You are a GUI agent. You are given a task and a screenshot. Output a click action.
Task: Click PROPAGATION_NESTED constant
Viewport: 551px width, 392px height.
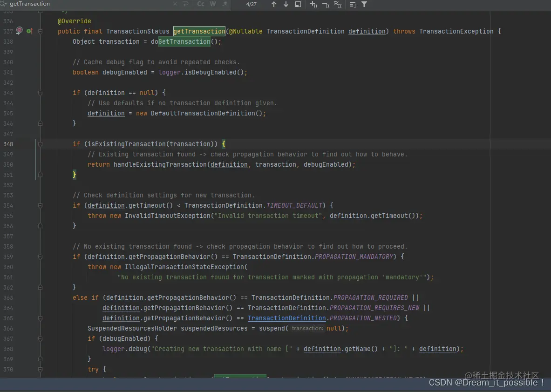click(x=363, y=318)
